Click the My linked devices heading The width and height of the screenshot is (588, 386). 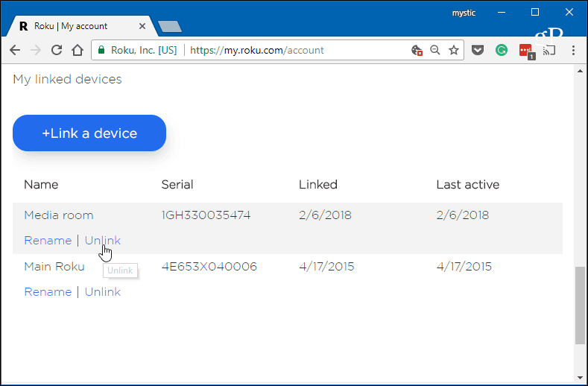(x=68, y=79)
